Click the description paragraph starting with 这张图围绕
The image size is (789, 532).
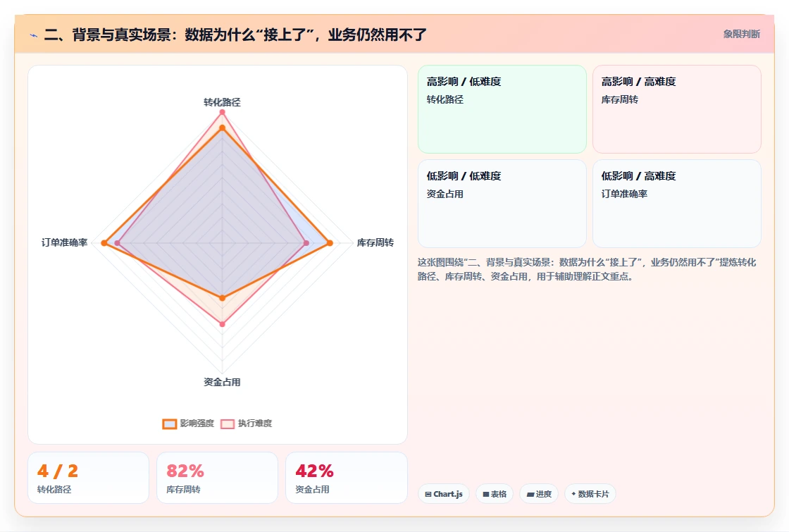pos(587,269)
